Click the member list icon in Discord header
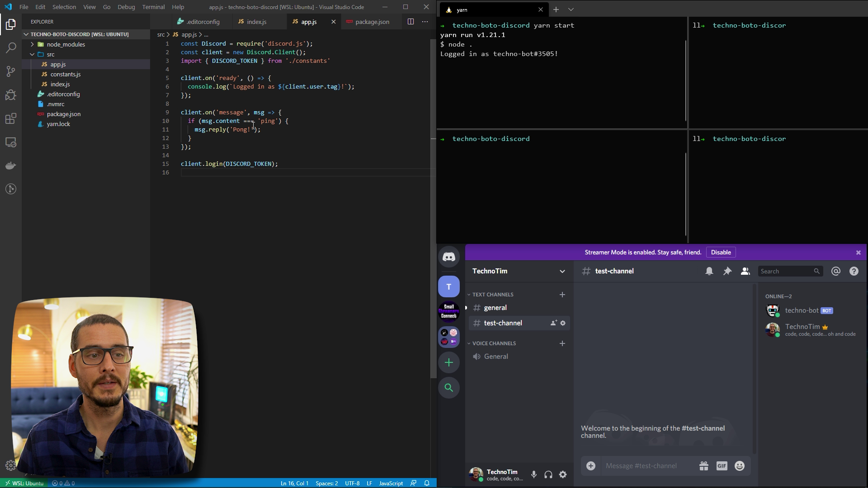This screenshot has height=488, width=868. [x=745, y=271]
